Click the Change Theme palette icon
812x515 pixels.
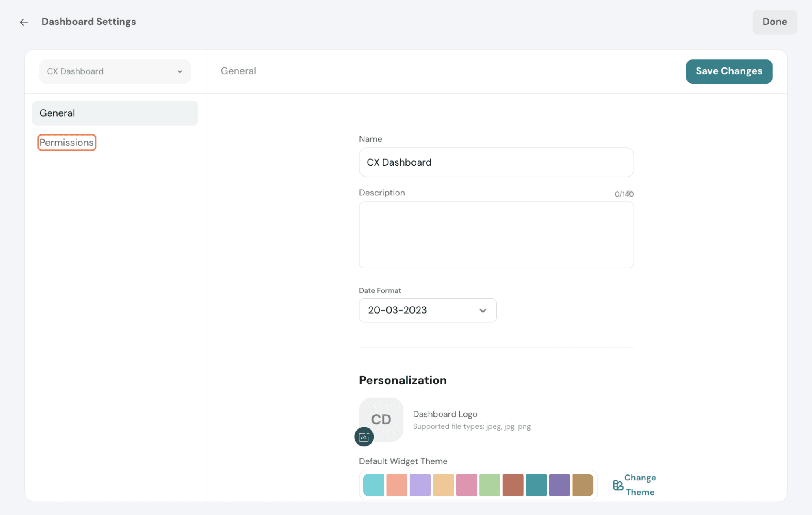[618, 485]
